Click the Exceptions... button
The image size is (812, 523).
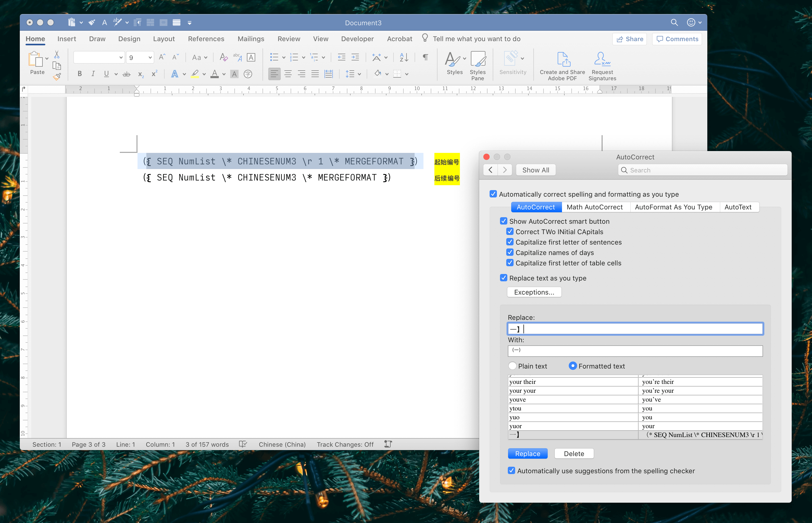(x=534, y=292)
